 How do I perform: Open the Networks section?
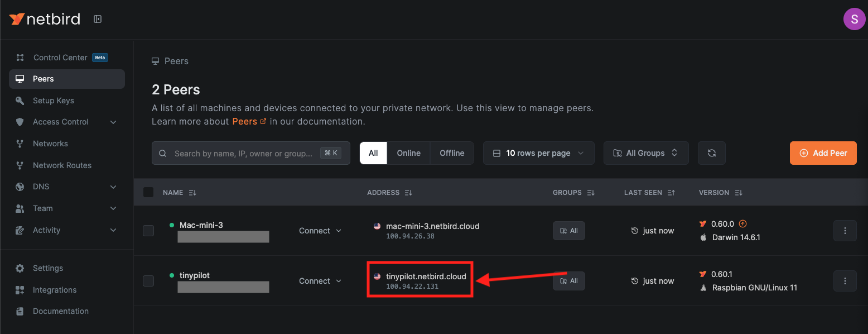(x=50, y=143)
